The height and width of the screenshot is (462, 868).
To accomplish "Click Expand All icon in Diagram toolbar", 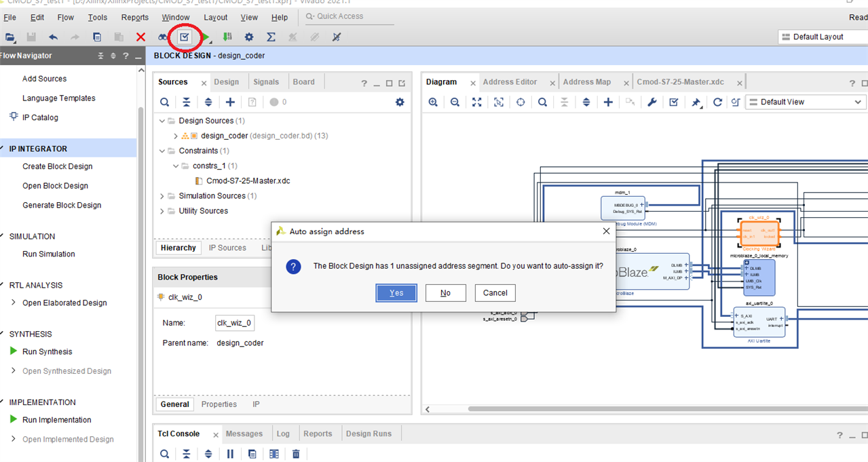I will point(586,102).
